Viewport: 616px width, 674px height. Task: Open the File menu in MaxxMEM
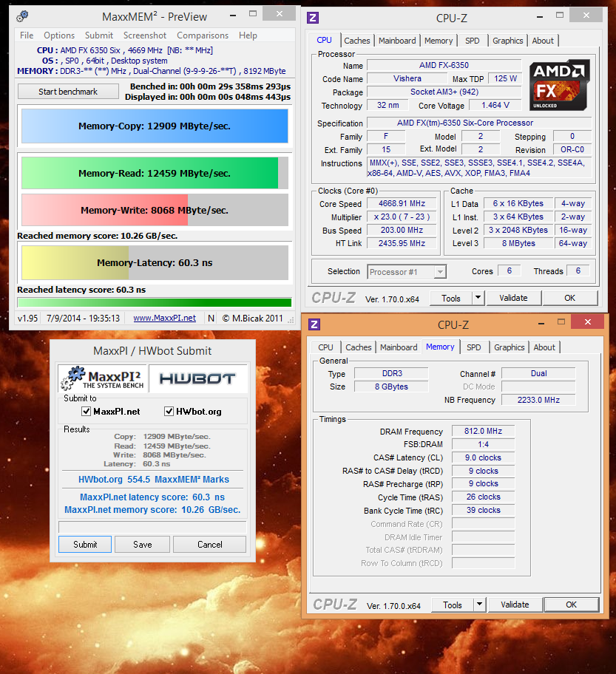click(x=27, y=35)
